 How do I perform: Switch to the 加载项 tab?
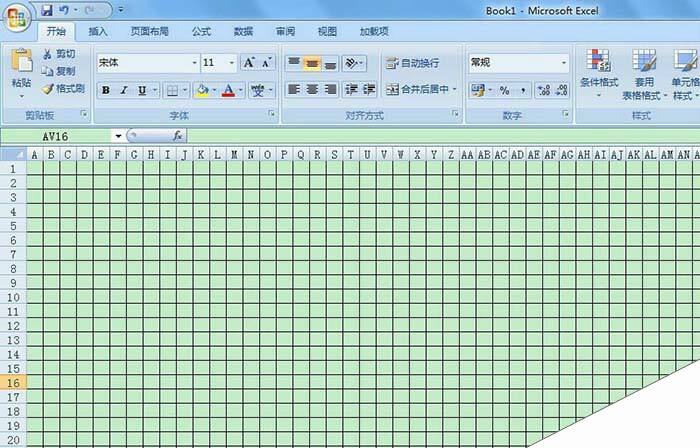[374, 31]
